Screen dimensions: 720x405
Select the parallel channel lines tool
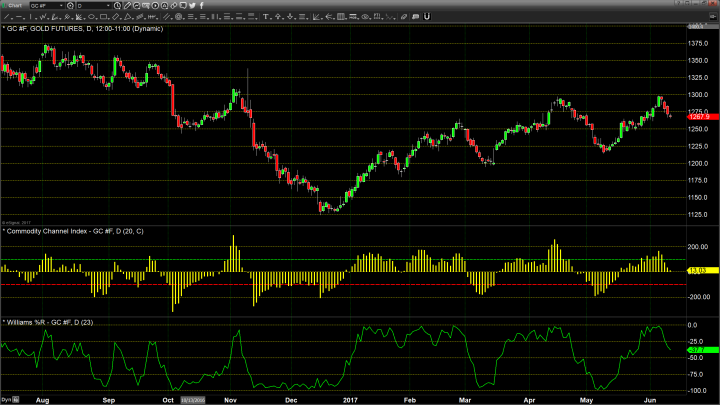coord(167,17)
